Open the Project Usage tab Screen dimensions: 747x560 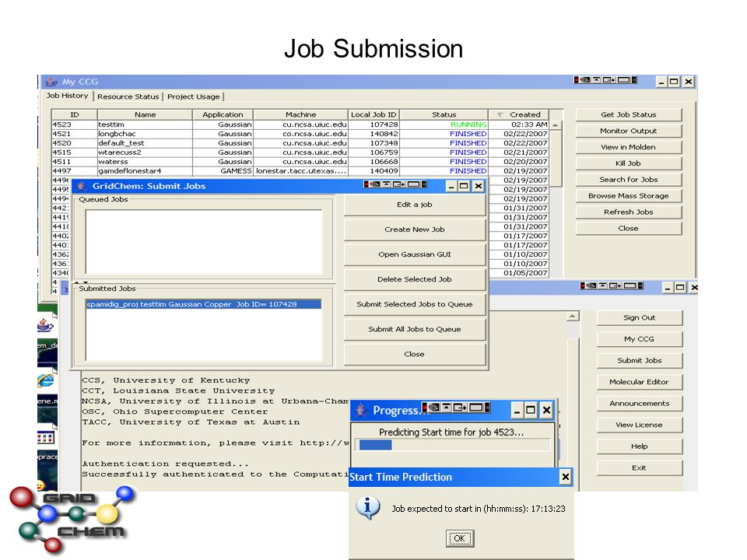click(194, 96)
